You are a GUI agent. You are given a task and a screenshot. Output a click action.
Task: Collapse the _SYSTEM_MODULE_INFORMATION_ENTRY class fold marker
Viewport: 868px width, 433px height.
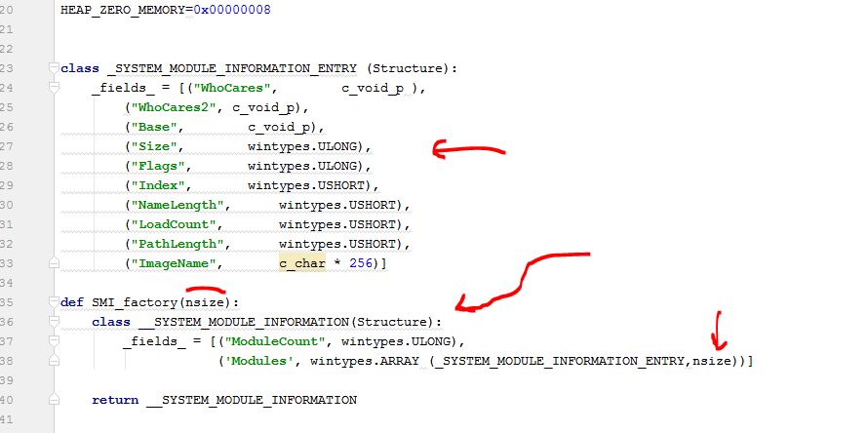56,69
